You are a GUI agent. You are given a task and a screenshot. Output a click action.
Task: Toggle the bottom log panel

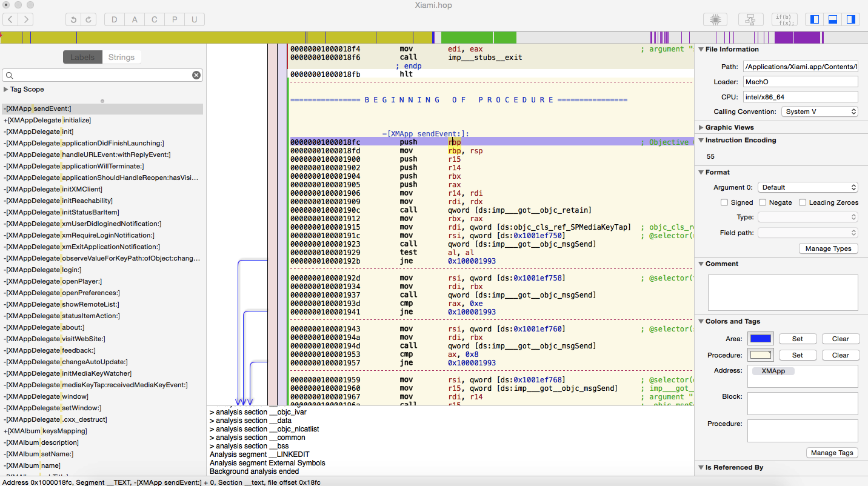point(833,19)
